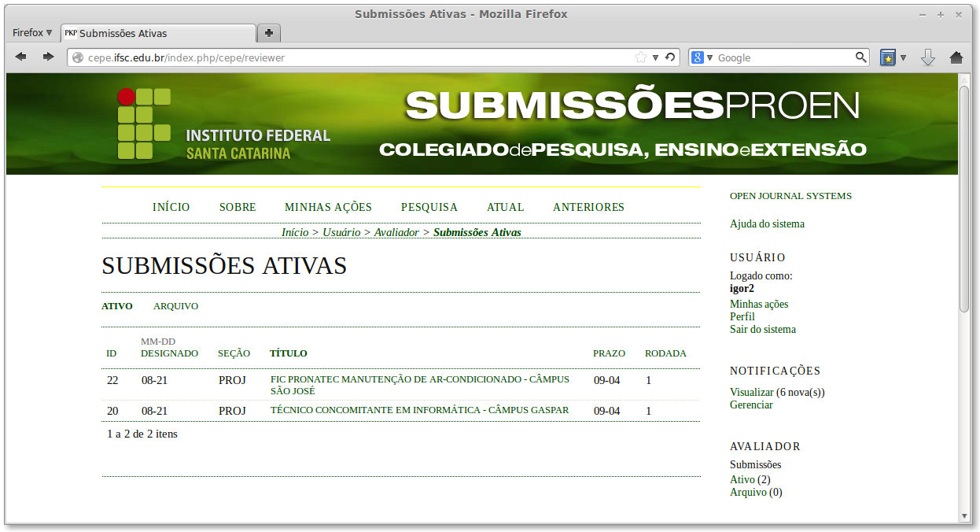Open the Perfil link in sidebar
The image size is (980, 532).
click(x=742, y=316)
